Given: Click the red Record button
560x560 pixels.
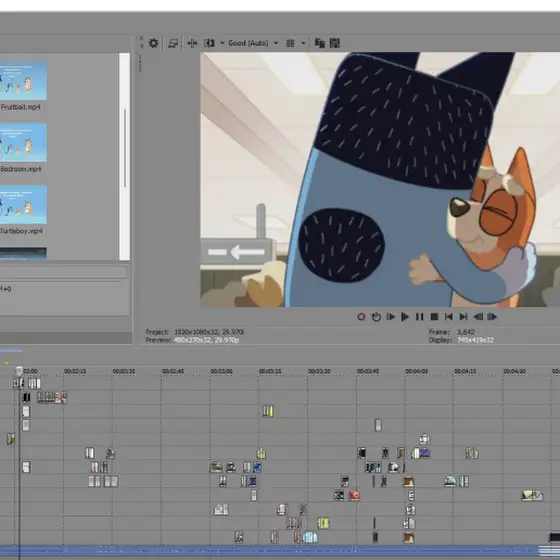Looking at the screenshot, I should click(361, 317).
